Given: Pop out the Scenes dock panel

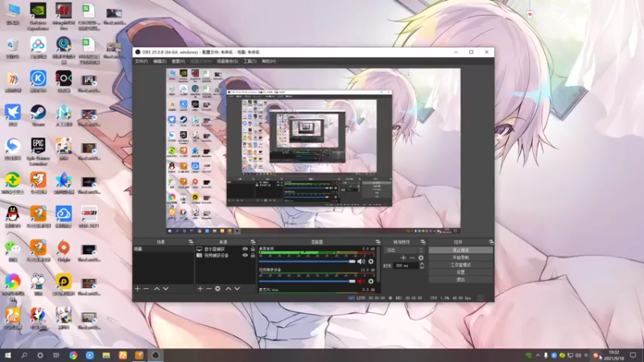Looking at the screenshot, I should [x=191, y=242].
